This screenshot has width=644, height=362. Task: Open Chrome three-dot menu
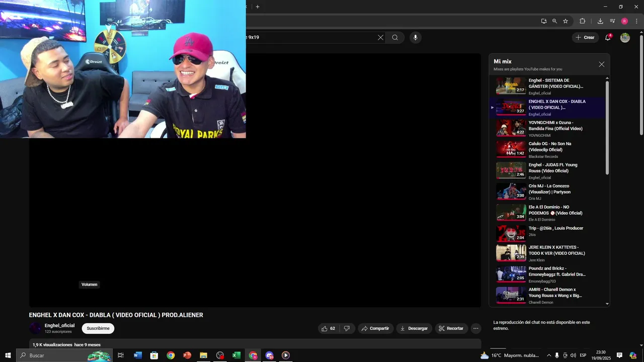pos(636,21)
